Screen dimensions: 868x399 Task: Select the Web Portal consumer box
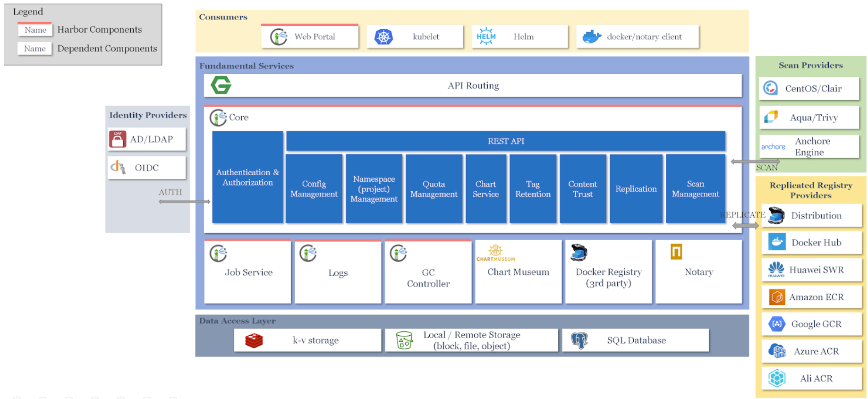click(310, 37)
